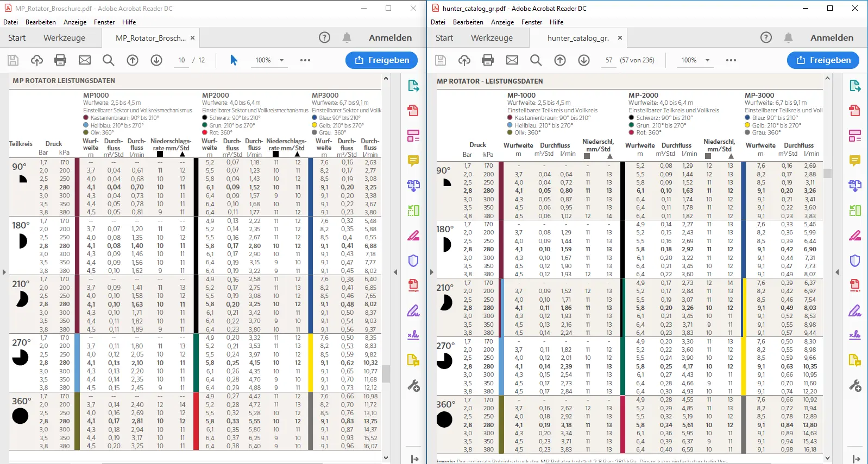
Task: Expand the left navigation pane in right window
Action: point(432,272)
